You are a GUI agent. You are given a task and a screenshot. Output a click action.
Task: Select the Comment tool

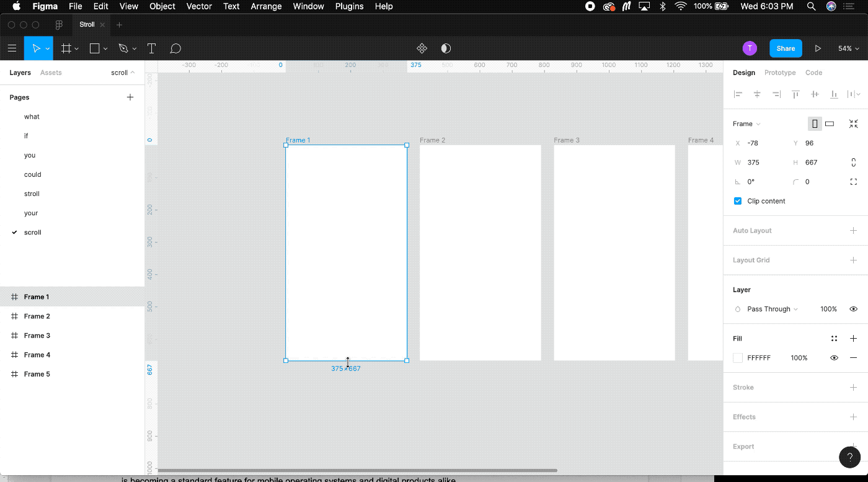click(175, 48)
